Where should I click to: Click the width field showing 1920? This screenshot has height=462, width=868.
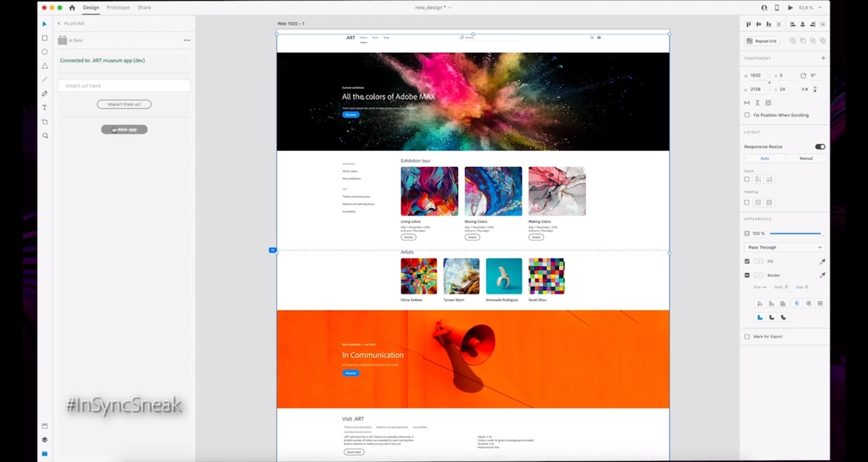[x=757, y=75]
